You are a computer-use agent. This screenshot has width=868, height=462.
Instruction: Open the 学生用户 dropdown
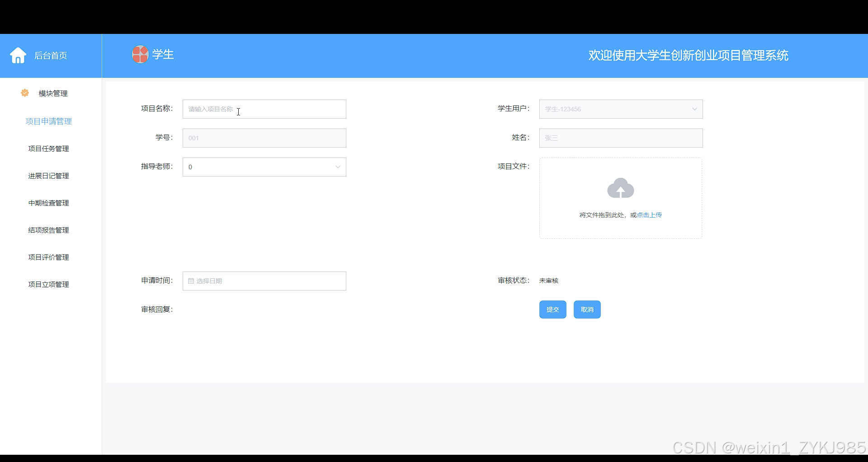(x=621, y=109)
